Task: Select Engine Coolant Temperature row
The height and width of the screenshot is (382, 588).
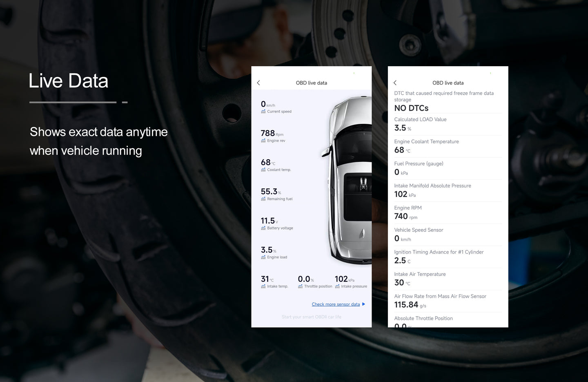Action: coord(448,146)
